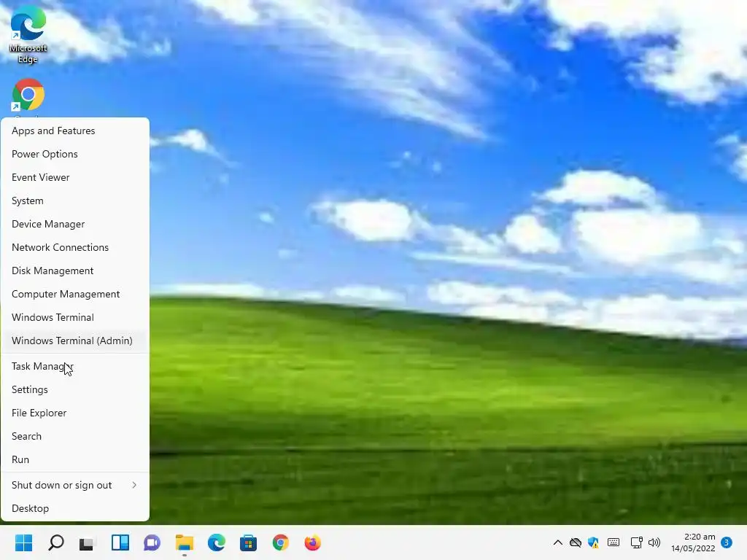
Task: Open Windows Terminal
Action: tap(75, 317)
